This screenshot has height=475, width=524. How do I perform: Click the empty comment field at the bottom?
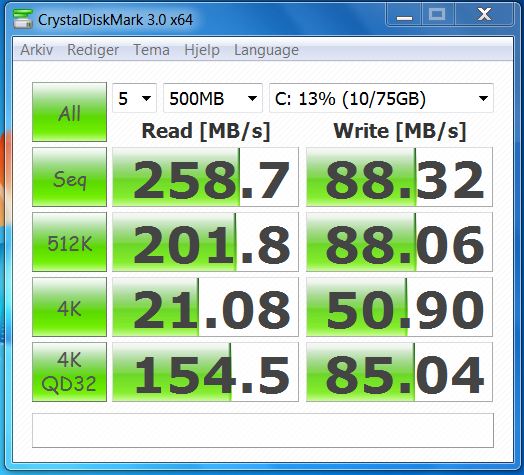click(x=263, y=430)
